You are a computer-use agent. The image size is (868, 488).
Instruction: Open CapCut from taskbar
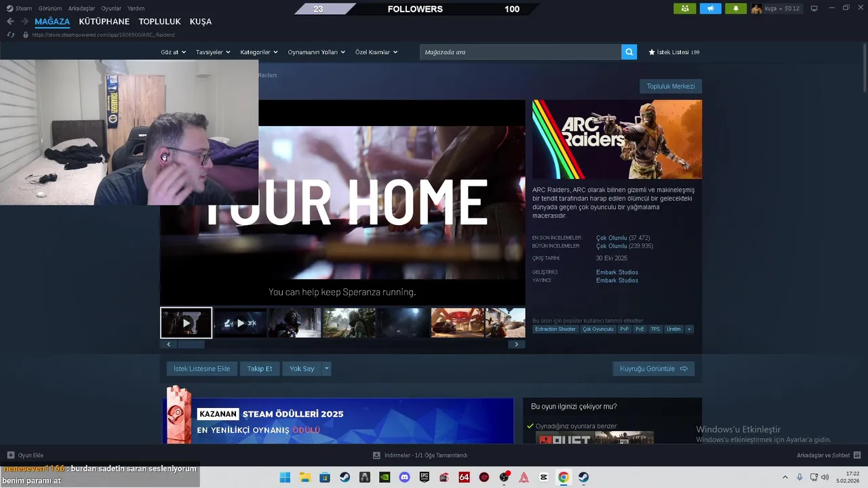[543, 477]
